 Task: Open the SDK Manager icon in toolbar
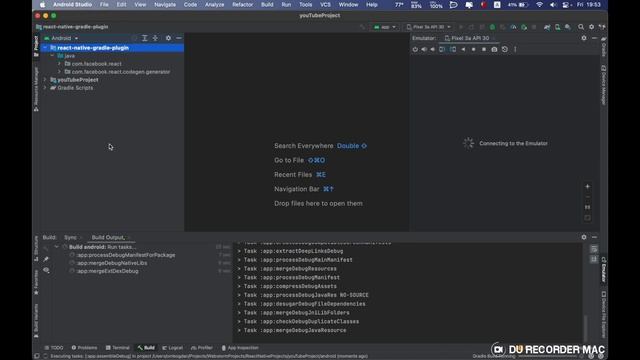(568, 27)
